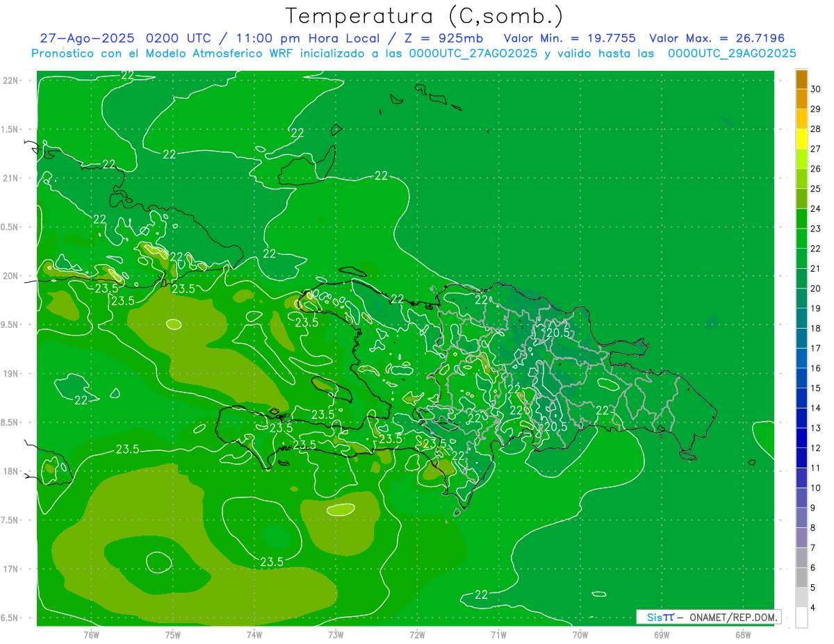Click the legend value "23"

pos(816,229)
